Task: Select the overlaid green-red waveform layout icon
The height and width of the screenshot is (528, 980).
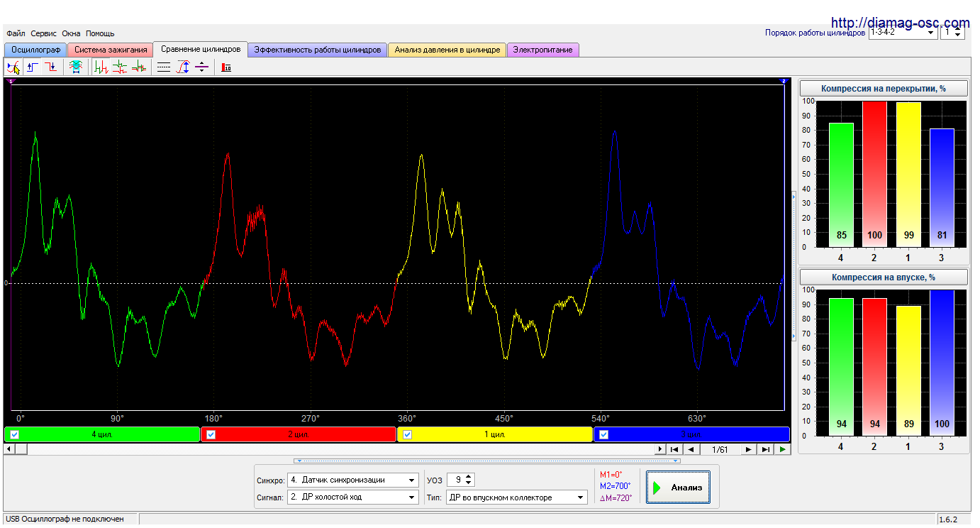Action: click(x=139, y=67)
